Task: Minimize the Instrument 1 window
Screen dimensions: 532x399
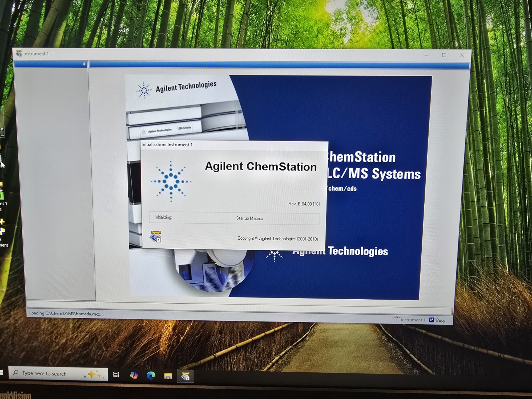Action: pos(426,55)
